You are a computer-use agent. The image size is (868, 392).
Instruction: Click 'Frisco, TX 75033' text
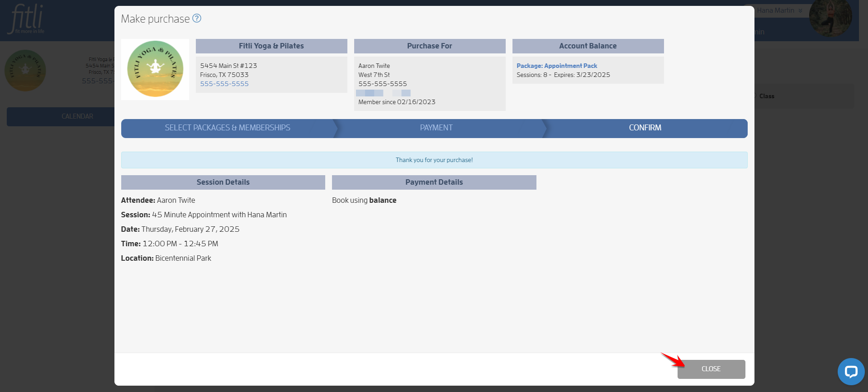(224, 75)
